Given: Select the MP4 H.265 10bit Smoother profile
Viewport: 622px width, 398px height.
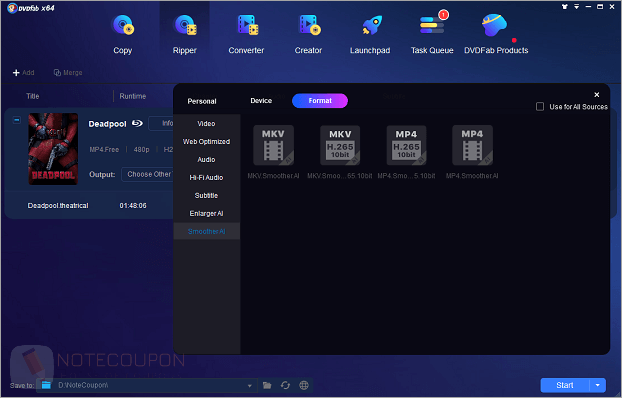Looking at the screenshot, I should pyautogui.click(x=406, y=152).
